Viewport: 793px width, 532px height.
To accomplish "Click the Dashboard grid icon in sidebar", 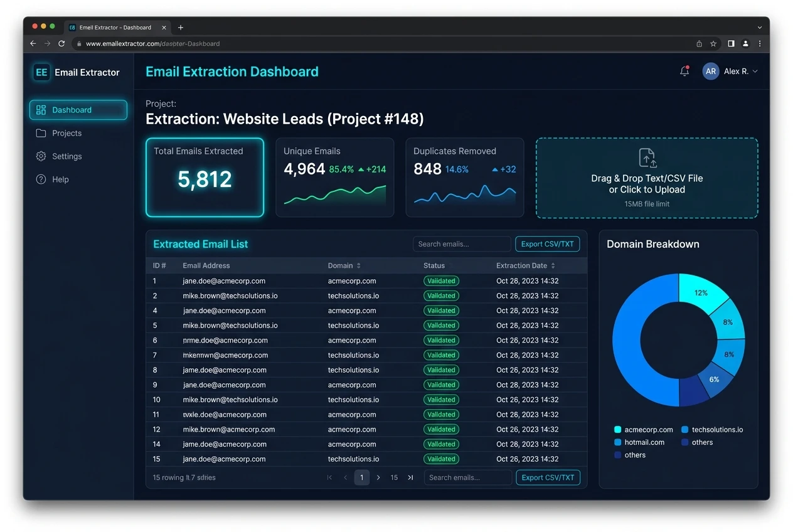I will tap(41, 110).
